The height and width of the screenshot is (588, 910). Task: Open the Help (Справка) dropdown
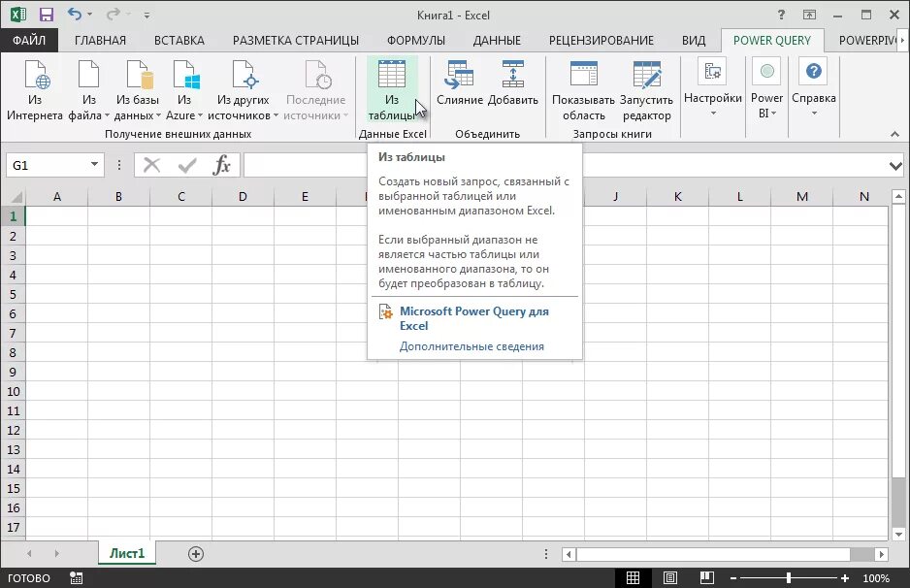814,87
